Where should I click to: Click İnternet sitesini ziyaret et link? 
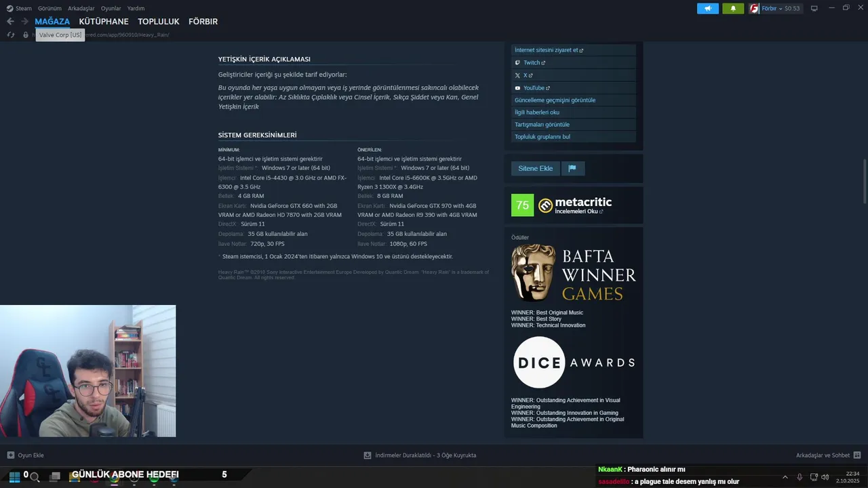pos(573,50)
